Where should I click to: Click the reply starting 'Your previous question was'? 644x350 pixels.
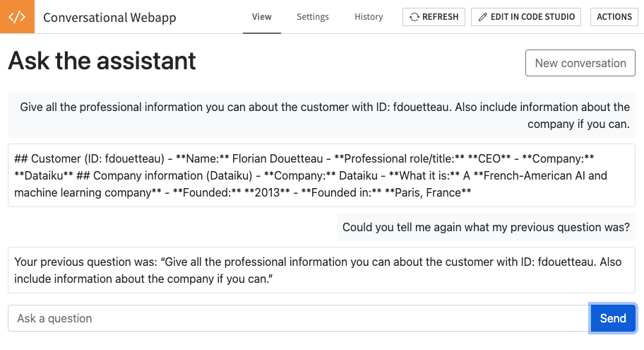coord(321,270)
